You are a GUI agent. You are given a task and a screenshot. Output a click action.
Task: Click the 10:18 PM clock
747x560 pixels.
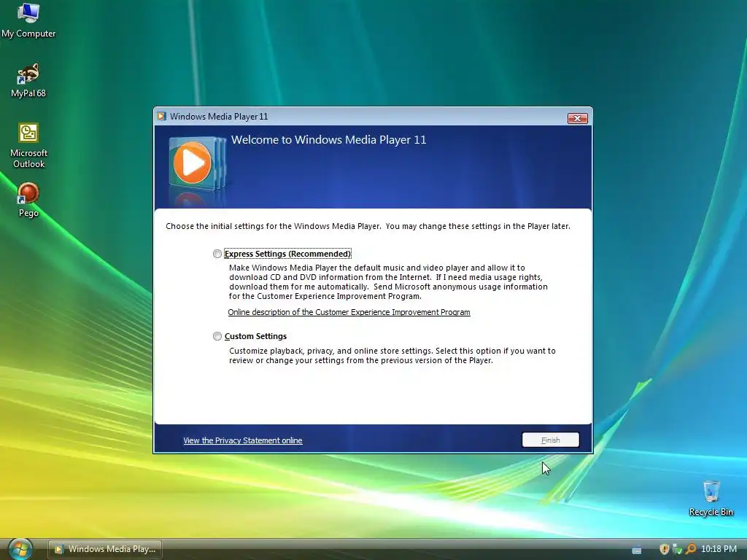[x=719, y=549]
